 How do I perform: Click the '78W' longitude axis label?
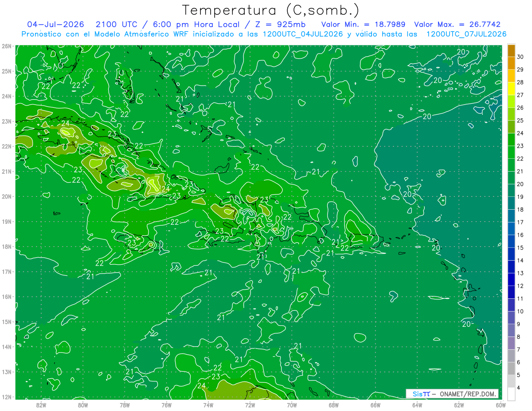(125, 404)
